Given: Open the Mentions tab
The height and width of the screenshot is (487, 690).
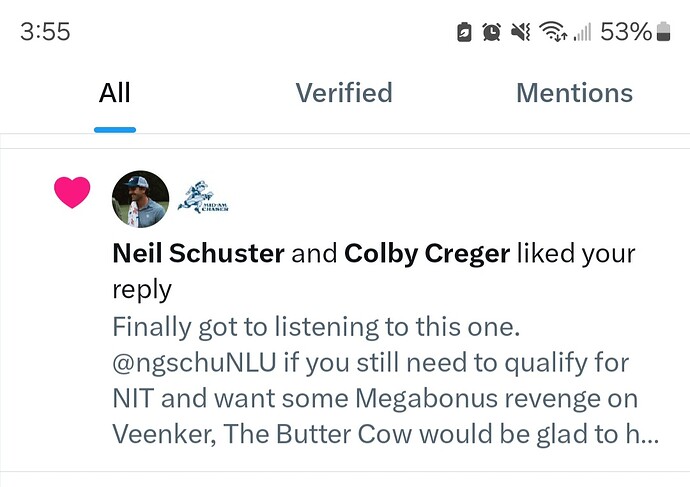Looking at the screenshot, I should pyautogui.click(x=574, y=93).
